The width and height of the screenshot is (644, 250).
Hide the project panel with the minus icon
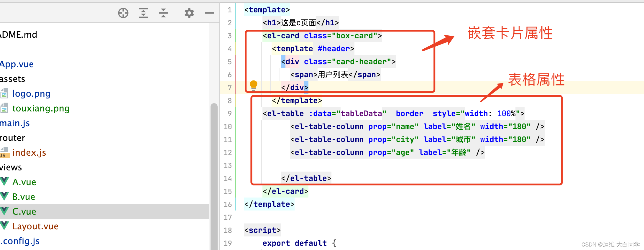click(x=209, y=13)
